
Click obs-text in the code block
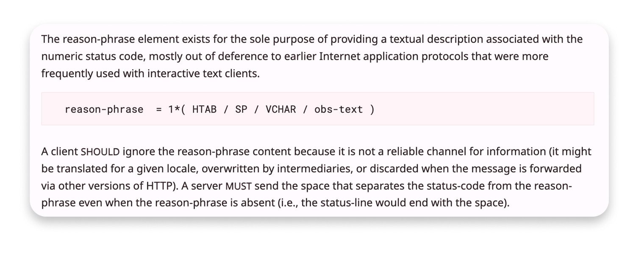coord(339,110)
